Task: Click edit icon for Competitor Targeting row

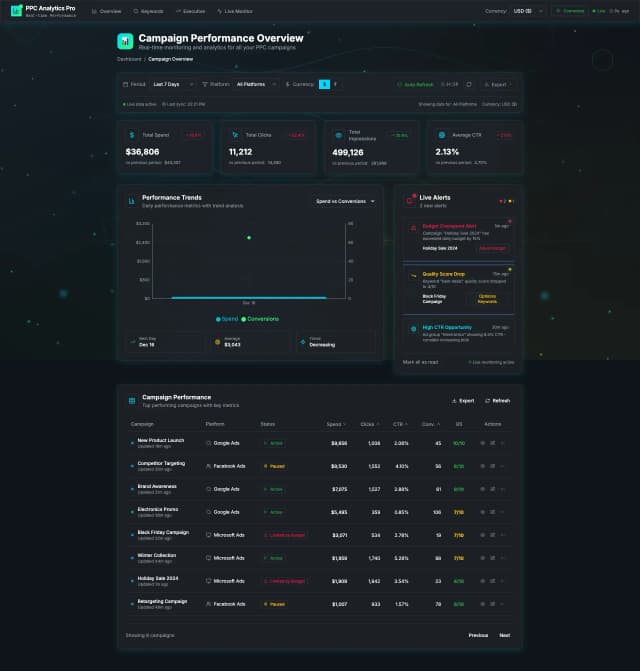Action: click(x=492, y=465)
